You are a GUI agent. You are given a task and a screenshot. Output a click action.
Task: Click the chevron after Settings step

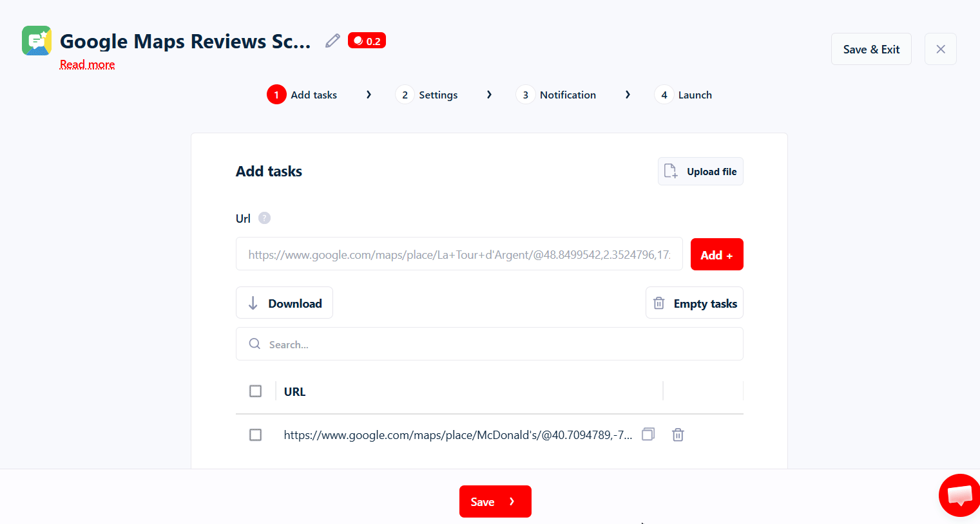pyautogui.click(x=489, y=95)
